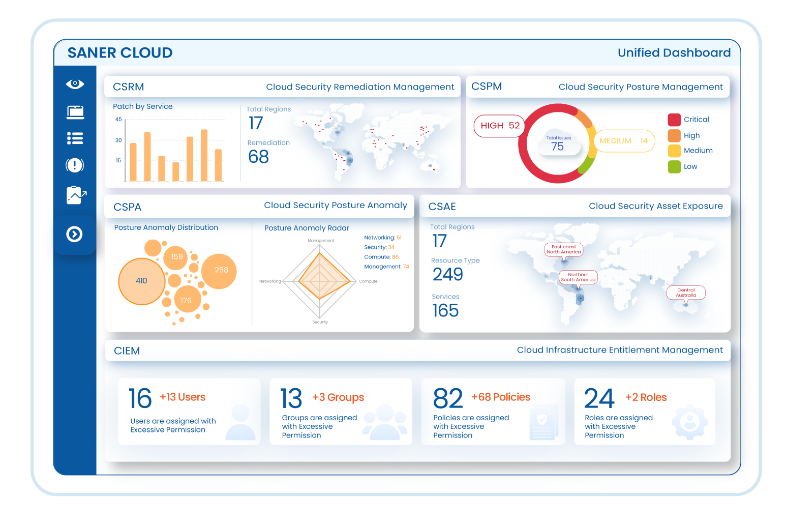This screenshot has width=787, height=525.
Task: Toggle the Low green legend entry
Action: click(x=674, y=167)
